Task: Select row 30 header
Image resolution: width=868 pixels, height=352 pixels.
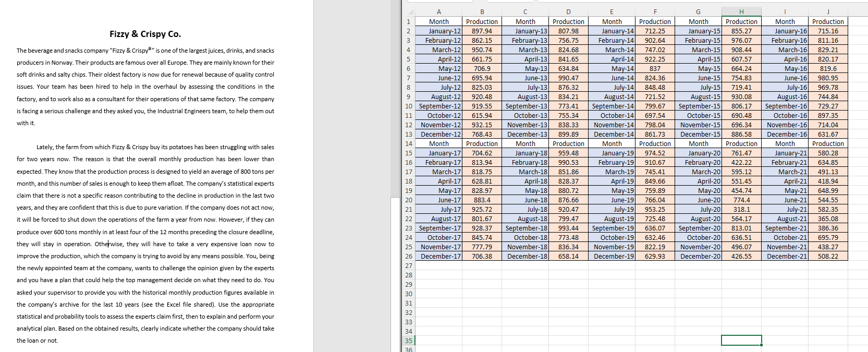Action: 409,294
